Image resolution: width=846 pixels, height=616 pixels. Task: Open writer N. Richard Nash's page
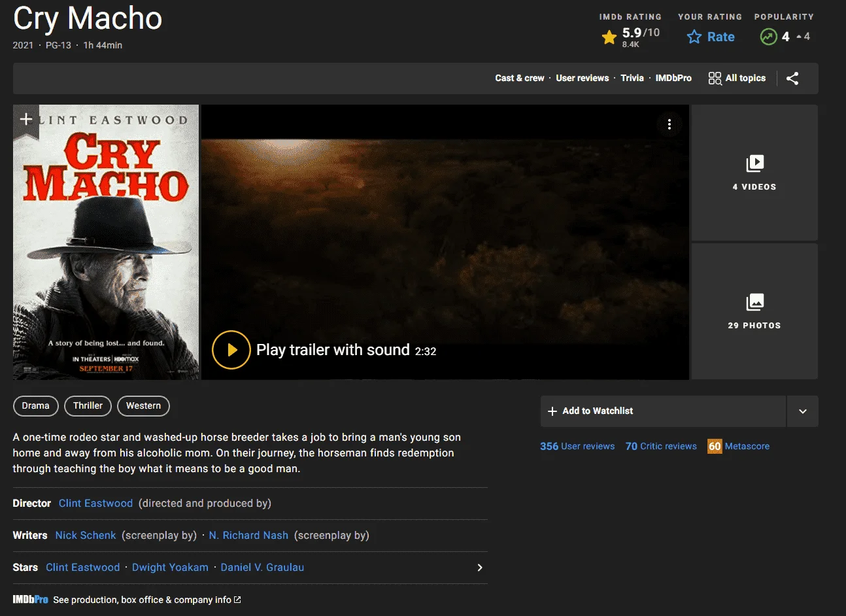click(x=248, y=536)
